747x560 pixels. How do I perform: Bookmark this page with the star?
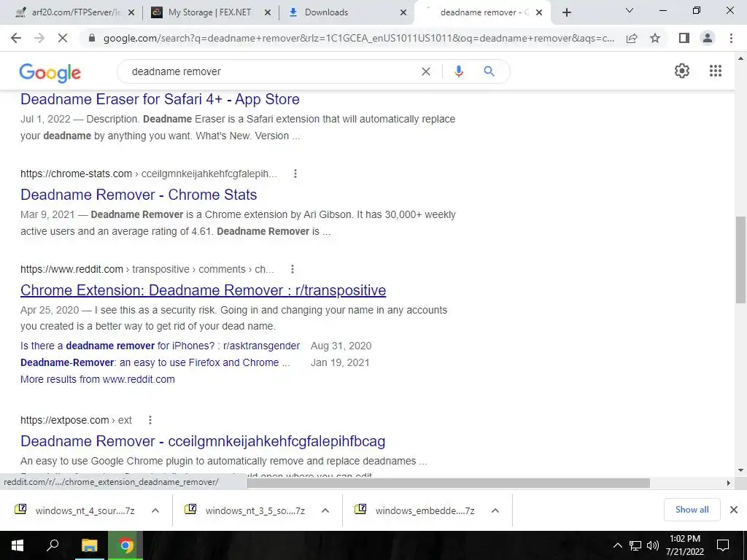(x=655, y=38)
